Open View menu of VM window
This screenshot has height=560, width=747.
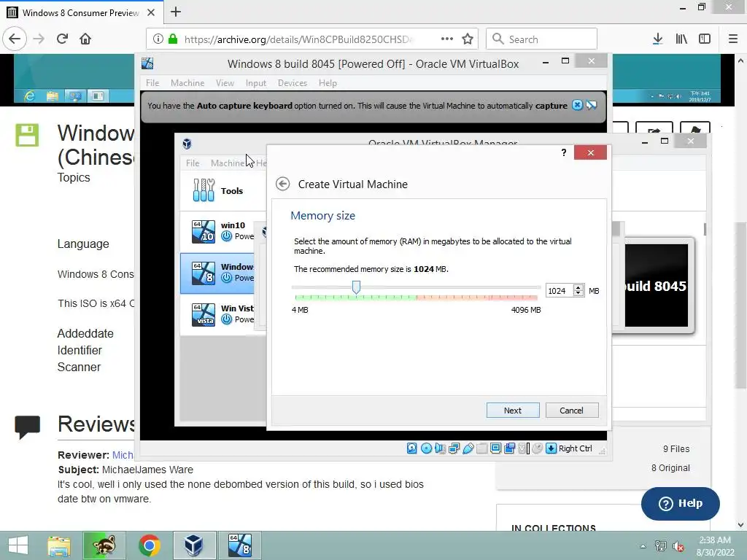(x=225, y=83)
